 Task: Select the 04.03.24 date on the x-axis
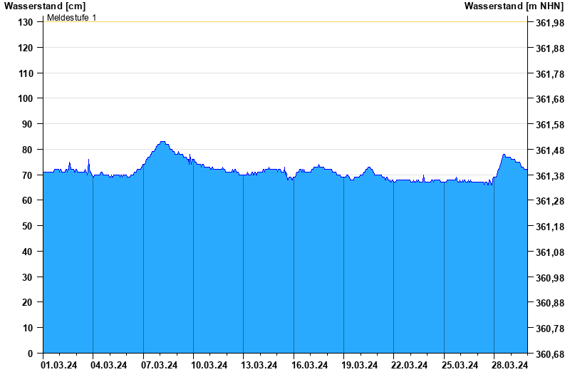click(x=109, y=366)
